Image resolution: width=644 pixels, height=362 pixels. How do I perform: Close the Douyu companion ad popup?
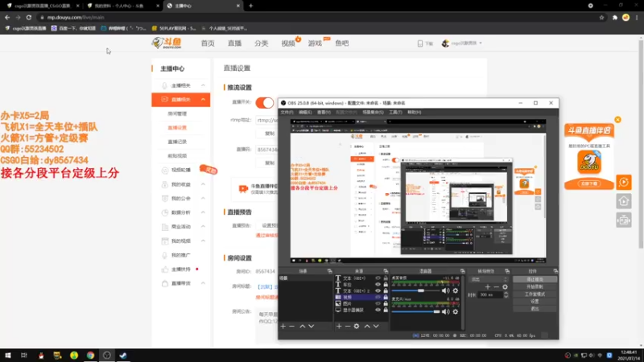click(617, 119)
